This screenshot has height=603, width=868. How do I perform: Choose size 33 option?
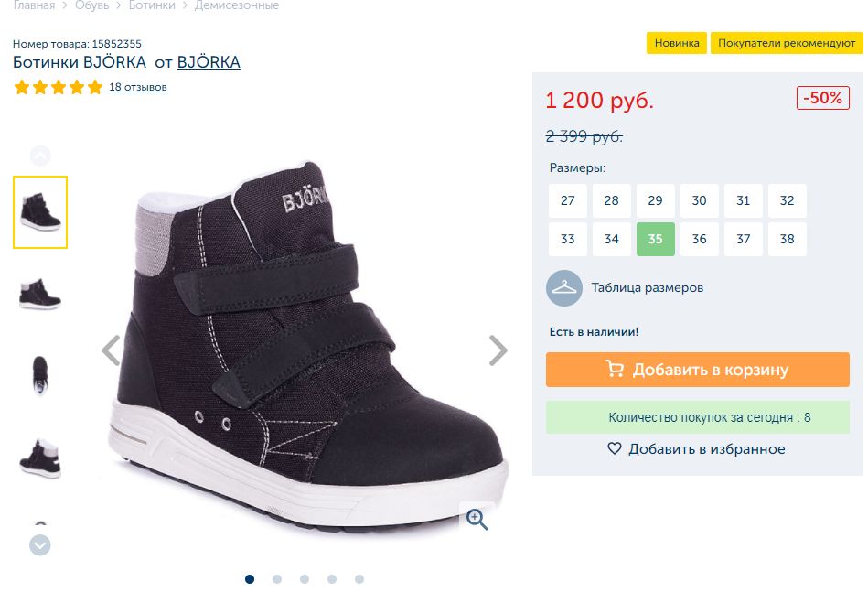click(568, 240)
